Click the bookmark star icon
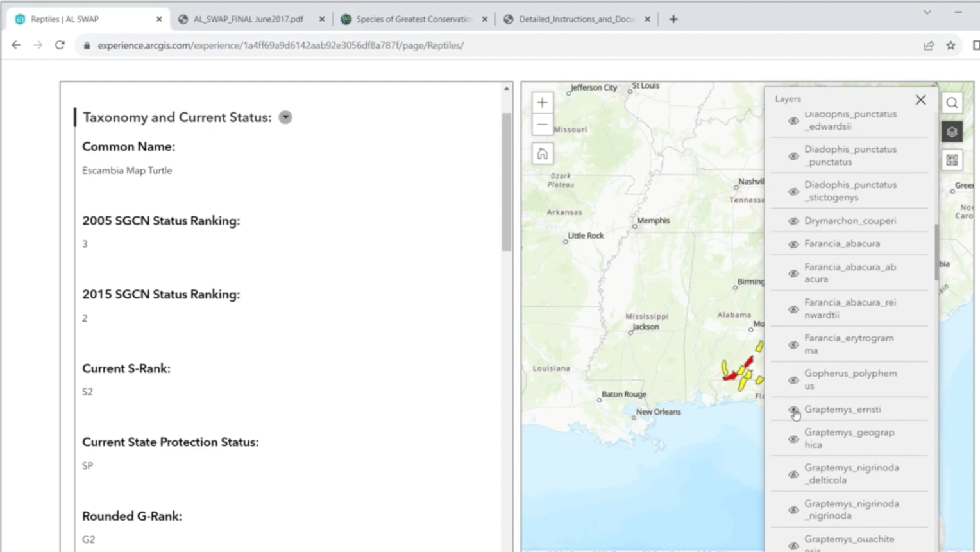Viewport: 980px width, 552px height. 951,46
